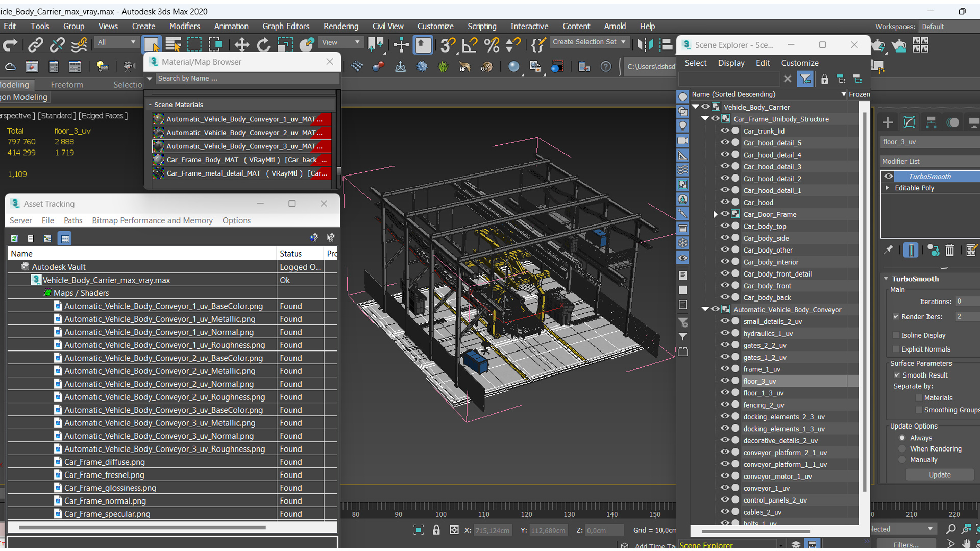
Task: Click the Status column header
Action: [x=300, y=254]
